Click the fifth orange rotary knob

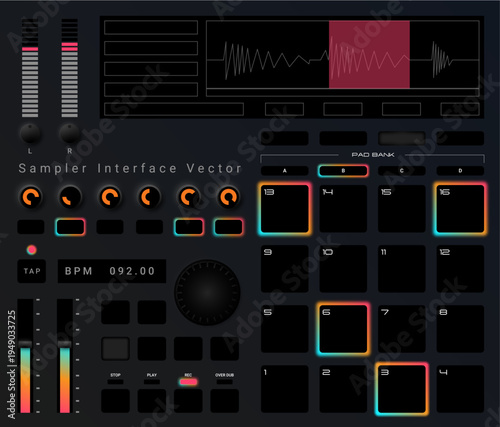pyautogui.click(x=189, y=197)
